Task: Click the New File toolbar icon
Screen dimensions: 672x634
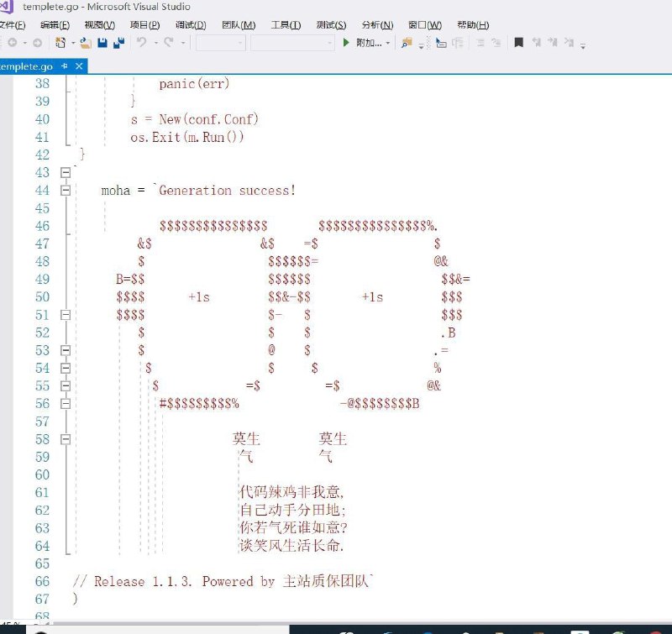Action: pos(59,44)
